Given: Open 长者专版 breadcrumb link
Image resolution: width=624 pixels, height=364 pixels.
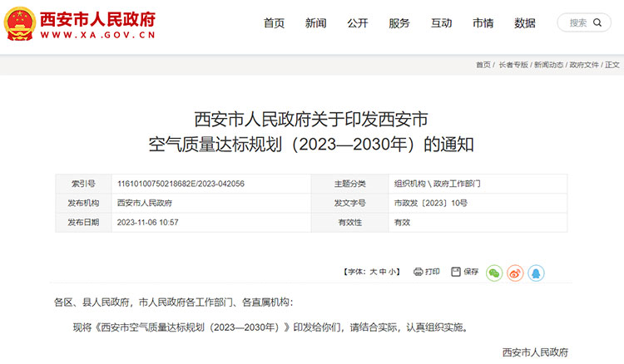Looking at the screenshot, I should [513, 65].
